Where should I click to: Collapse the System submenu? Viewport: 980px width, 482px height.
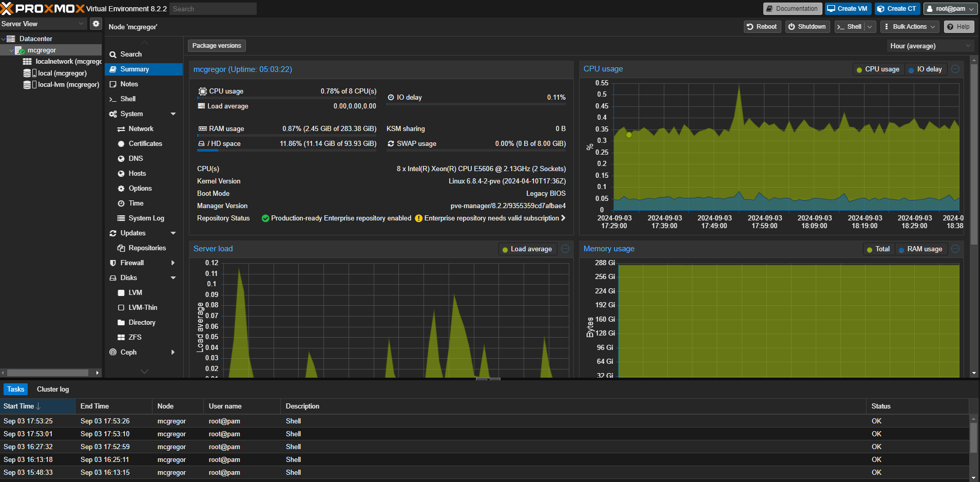click(x=173, y=114)
